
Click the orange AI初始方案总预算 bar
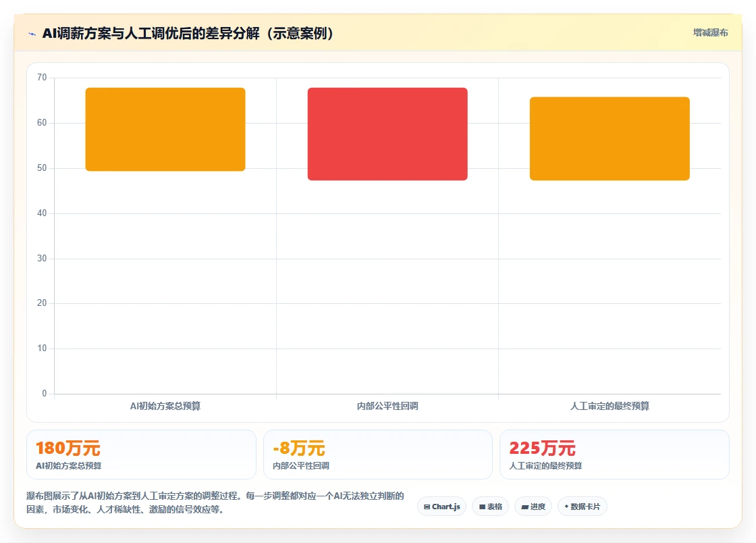tap(165, 129)
